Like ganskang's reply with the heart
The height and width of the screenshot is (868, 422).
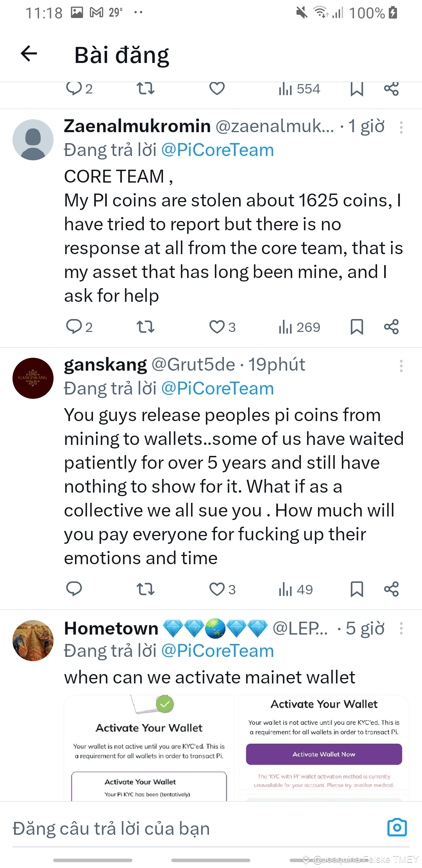(x=217, y=589)
